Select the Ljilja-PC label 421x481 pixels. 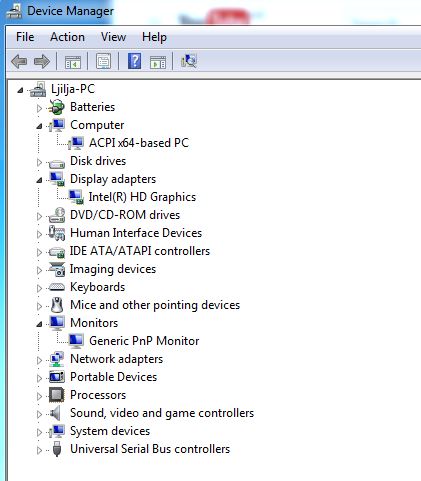(73, 89)
